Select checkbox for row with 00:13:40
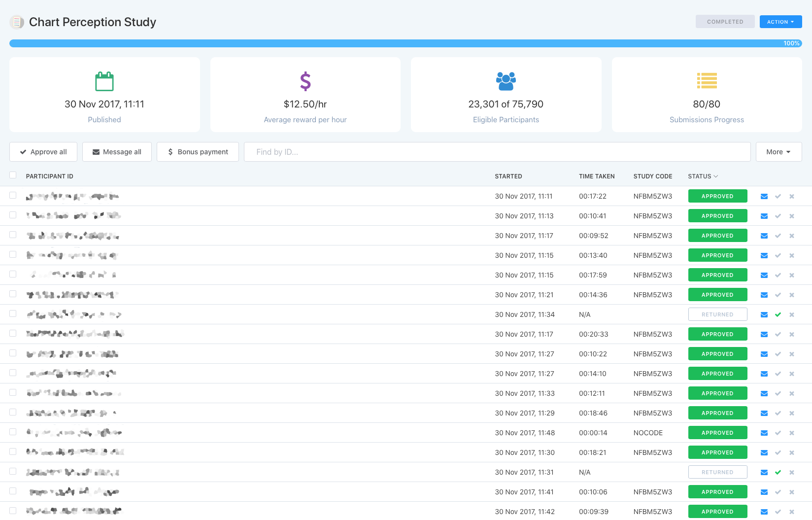Screen dimensions: 812x520 click(13, 254)
